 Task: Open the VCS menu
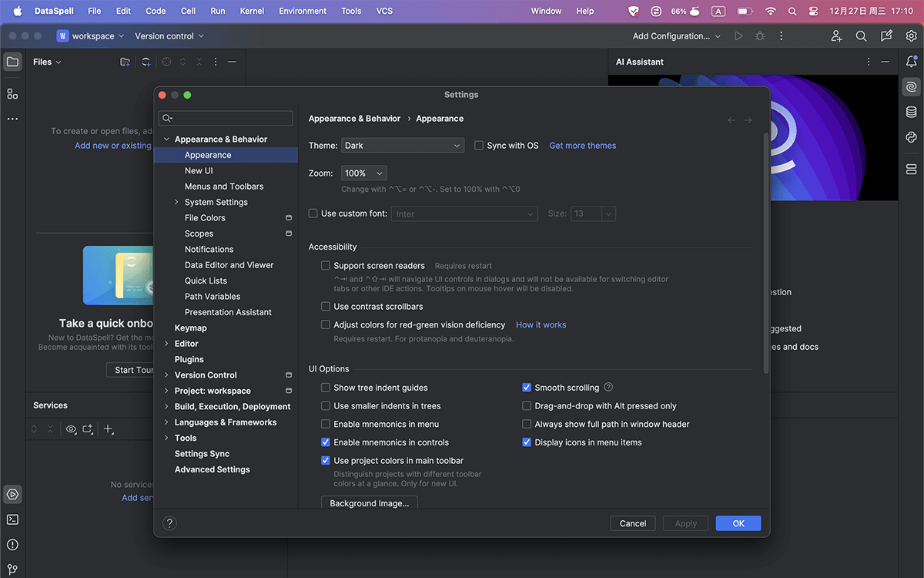[384, 12]
